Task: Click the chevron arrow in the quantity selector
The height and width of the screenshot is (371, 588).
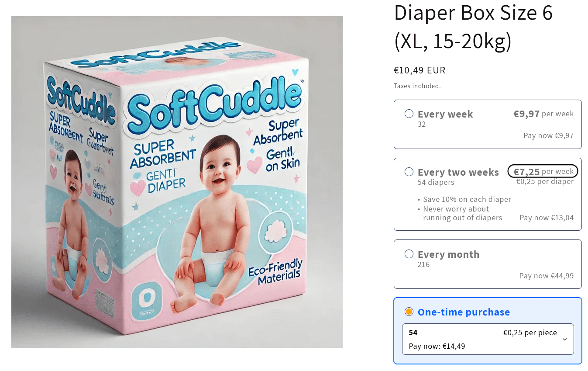Action: click(x=564, y=339)
